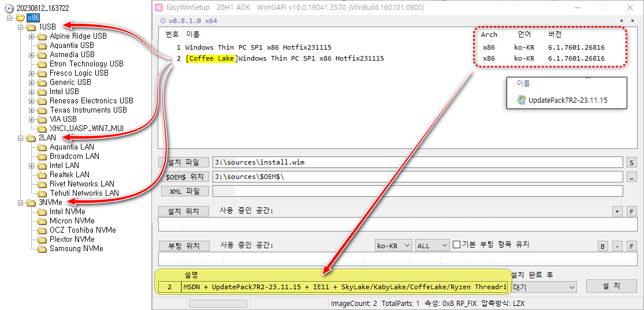Click the XML 파일 path input field
Image resolution: width=644 pixels, height=310 pixels.
[418, 191]
